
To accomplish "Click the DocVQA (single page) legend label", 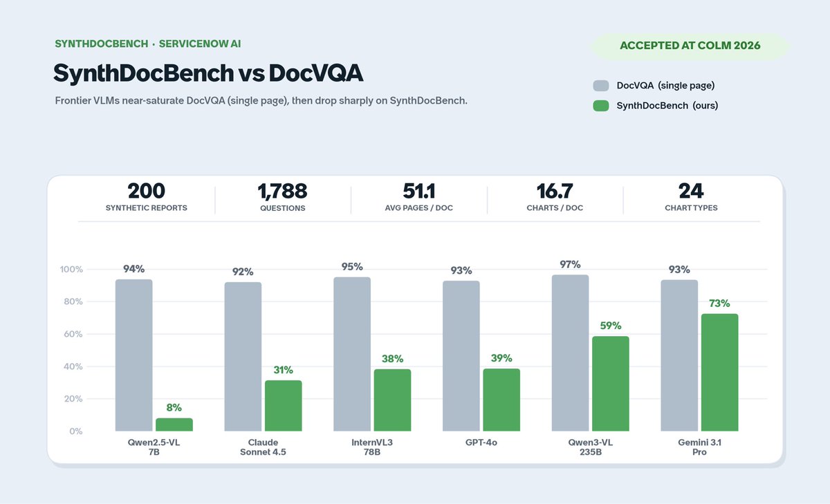I will click(665, 86).
